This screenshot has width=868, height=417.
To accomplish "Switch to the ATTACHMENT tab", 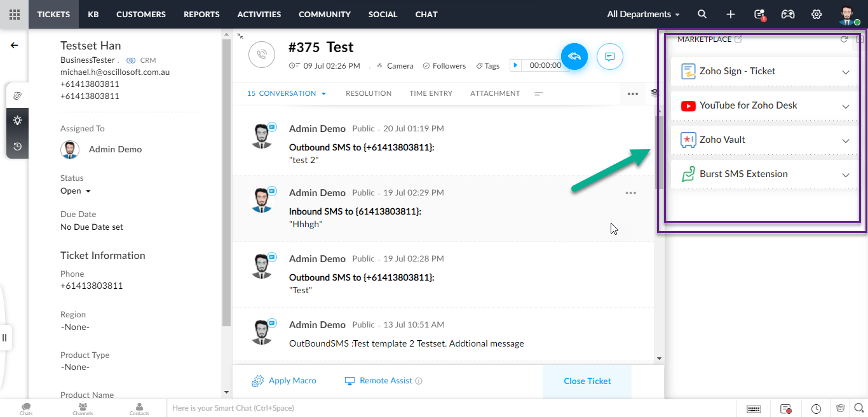I will [x=495, y=93].
